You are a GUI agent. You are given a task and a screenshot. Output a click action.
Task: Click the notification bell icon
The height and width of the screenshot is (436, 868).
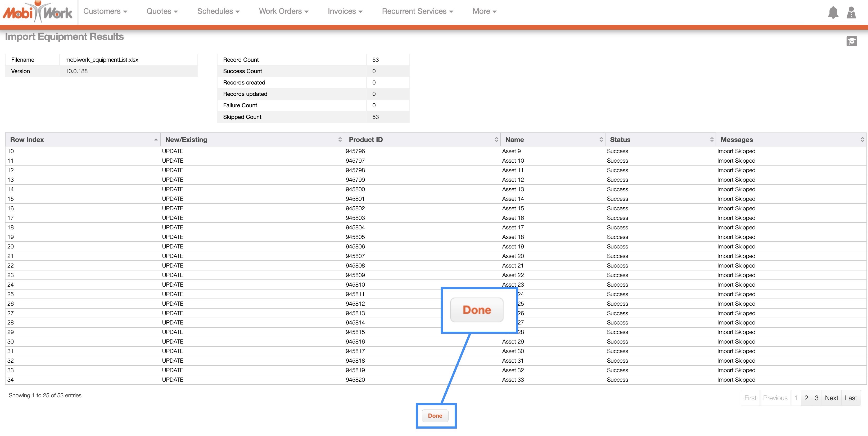click(x=833, y=12)
